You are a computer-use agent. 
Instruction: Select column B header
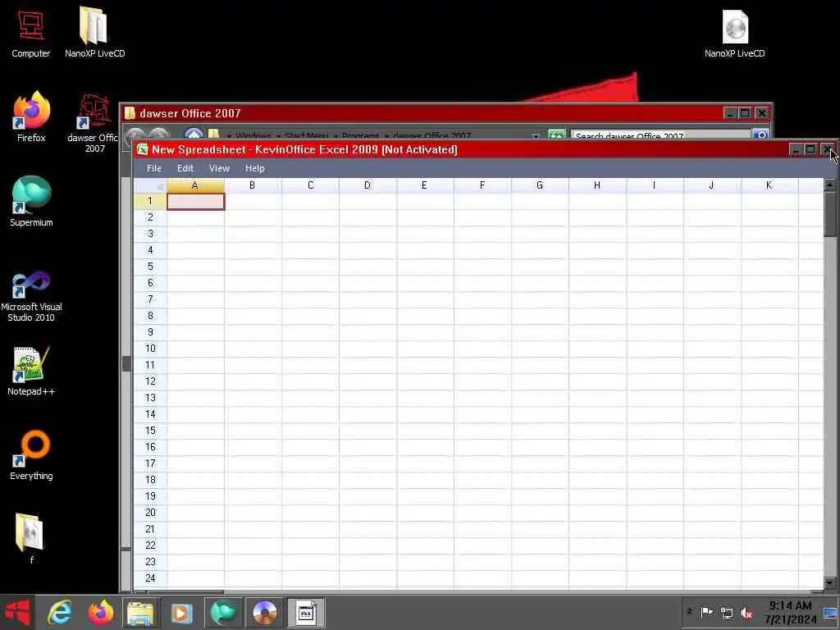click(x=253, y=185)
